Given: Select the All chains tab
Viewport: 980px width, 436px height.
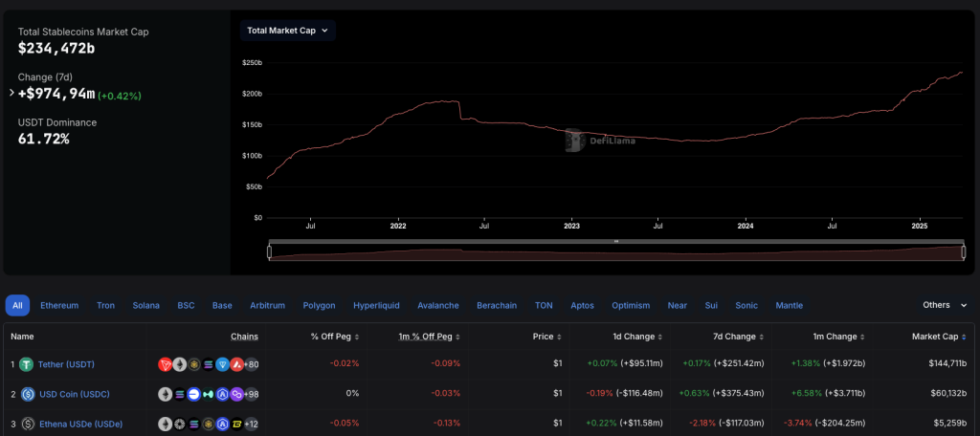Looking at the screenshot, I should pyautogui.click(x=17, y=305).
